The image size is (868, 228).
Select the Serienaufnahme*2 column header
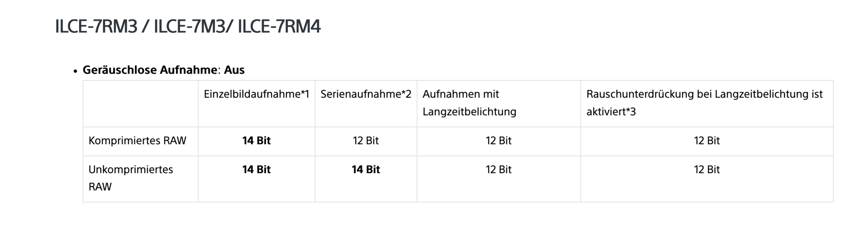366,94
